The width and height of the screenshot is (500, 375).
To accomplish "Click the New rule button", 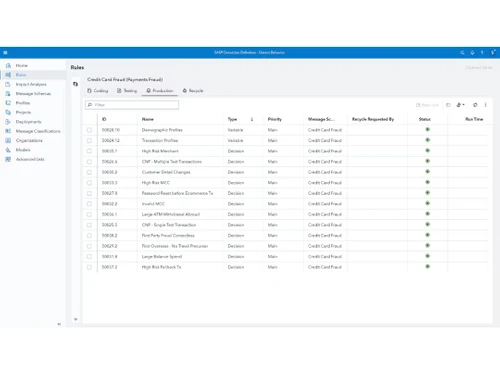I will click(427, 105).
